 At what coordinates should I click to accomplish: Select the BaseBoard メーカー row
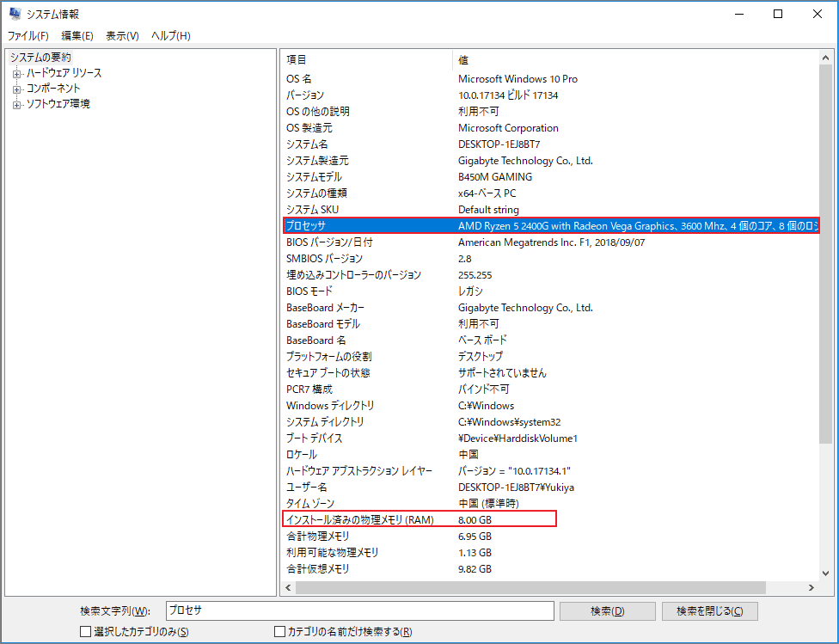coord(550,307)
